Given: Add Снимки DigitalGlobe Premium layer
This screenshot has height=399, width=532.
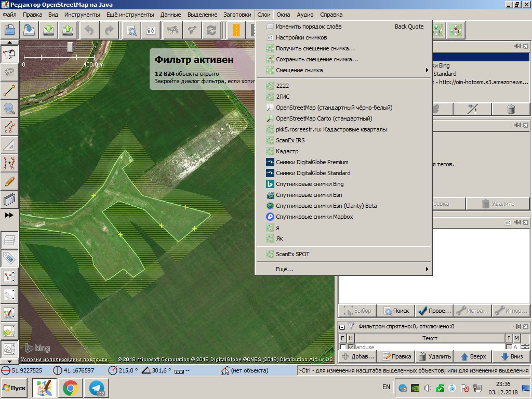Looking at the screenshot, I should point(343,162).
